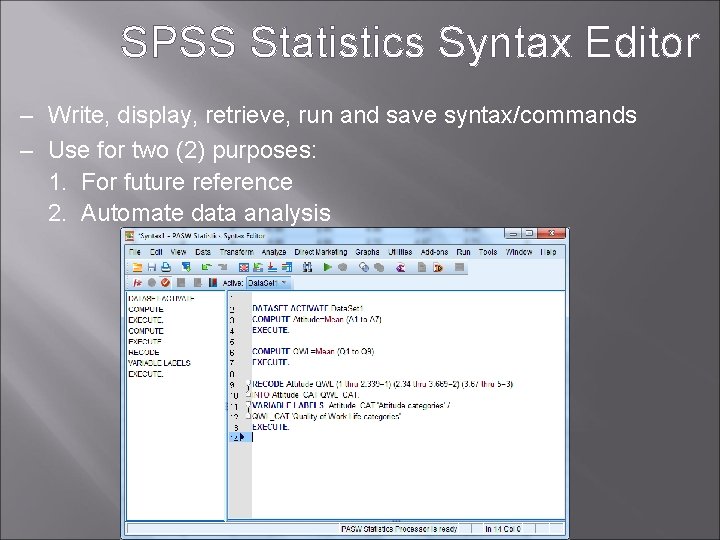
Task: Clear breakpoints with red check circle icon
Action: 165,283
